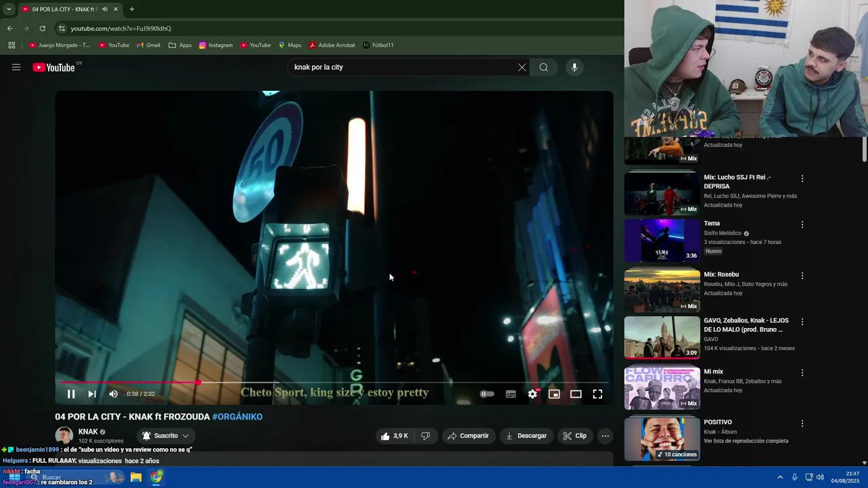Mute tab via audio indicator
The width and height of the screenshot is (868, 488).
point(104,9)
